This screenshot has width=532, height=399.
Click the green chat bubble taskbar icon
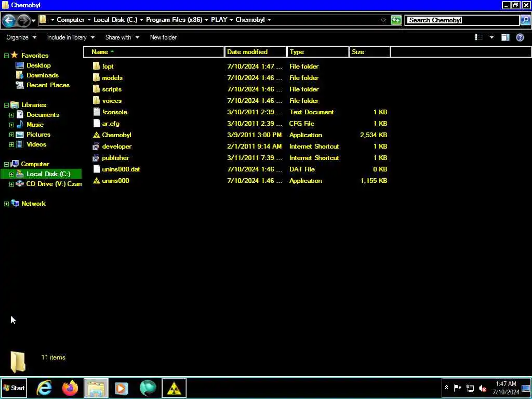pyautogui.click(x=148, y=388)
